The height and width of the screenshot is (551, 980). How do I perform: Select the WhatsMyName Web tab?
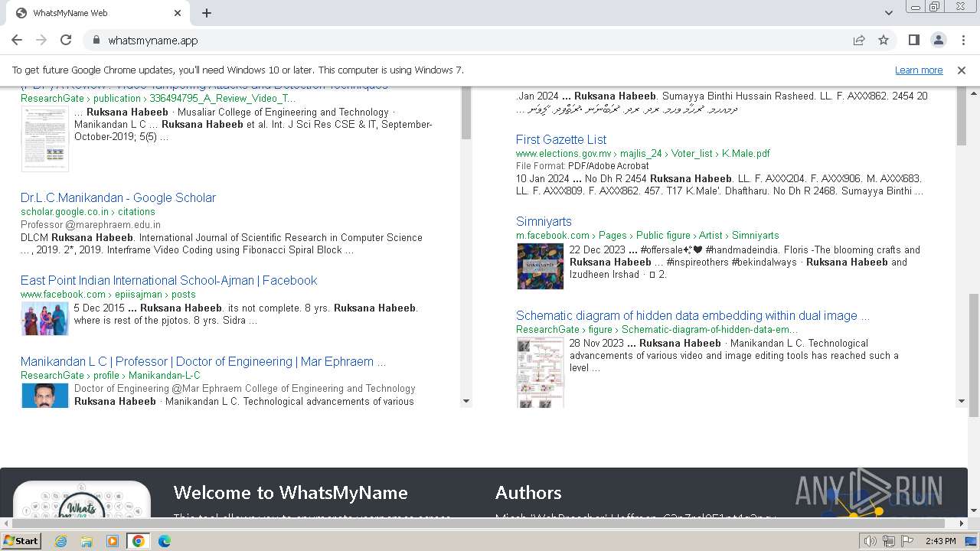pyautogui.click(x=98, y=13)
